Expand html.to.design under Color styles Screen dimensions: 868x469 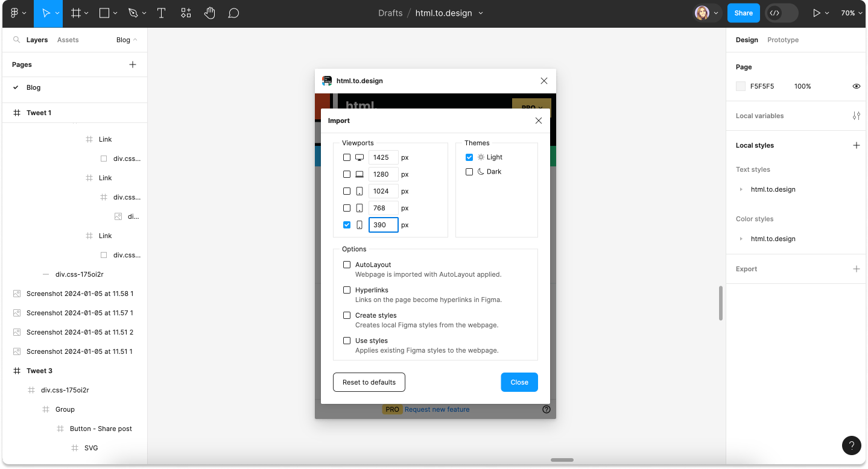coord(741,239)
